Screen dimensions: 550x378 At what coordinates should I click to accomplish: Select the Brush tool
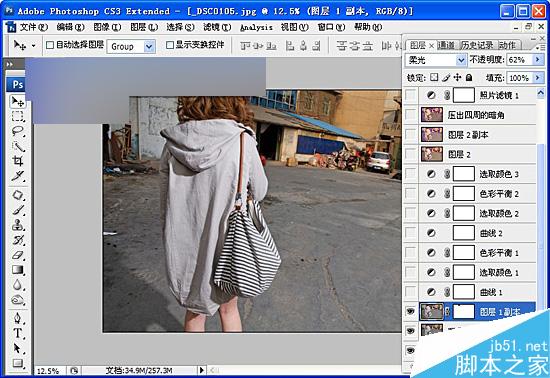[x=18, y=210]
